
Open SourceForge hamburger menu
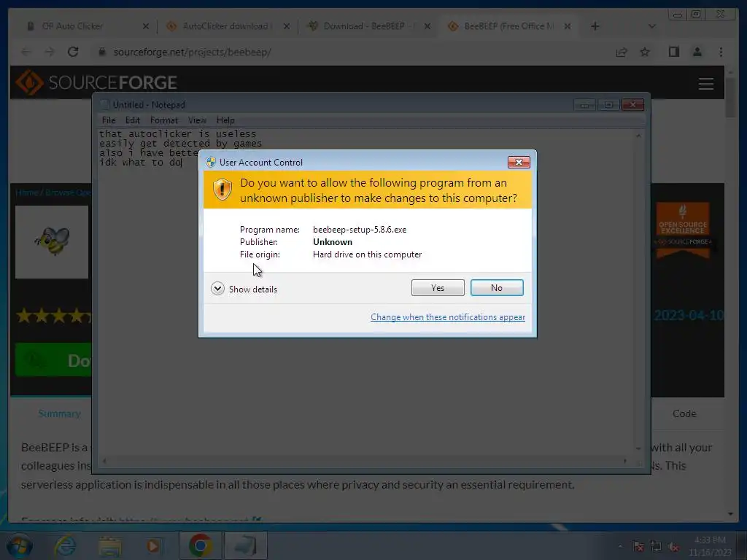(705, 84)
